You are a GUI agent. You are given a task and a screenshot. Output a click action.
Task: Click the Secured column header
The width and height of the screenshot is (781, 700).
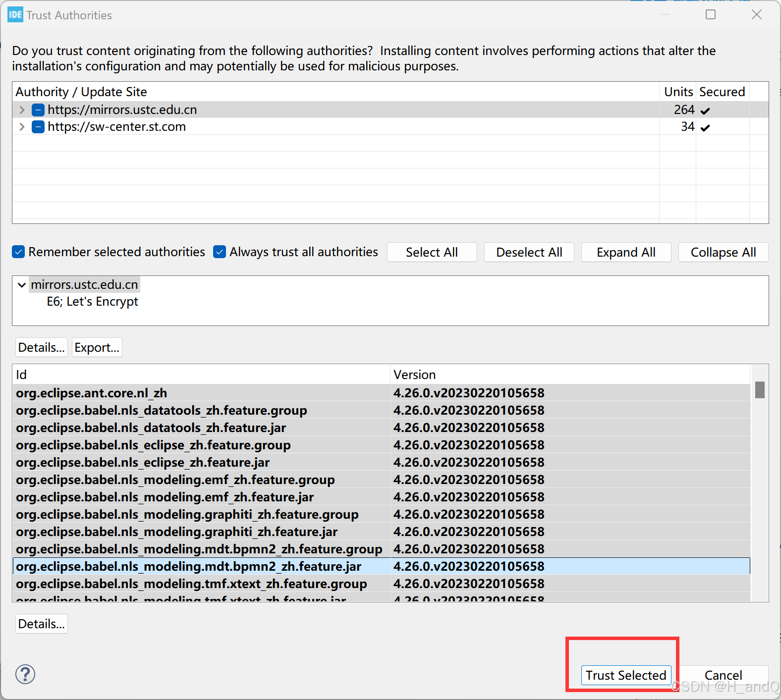(723, 92)
